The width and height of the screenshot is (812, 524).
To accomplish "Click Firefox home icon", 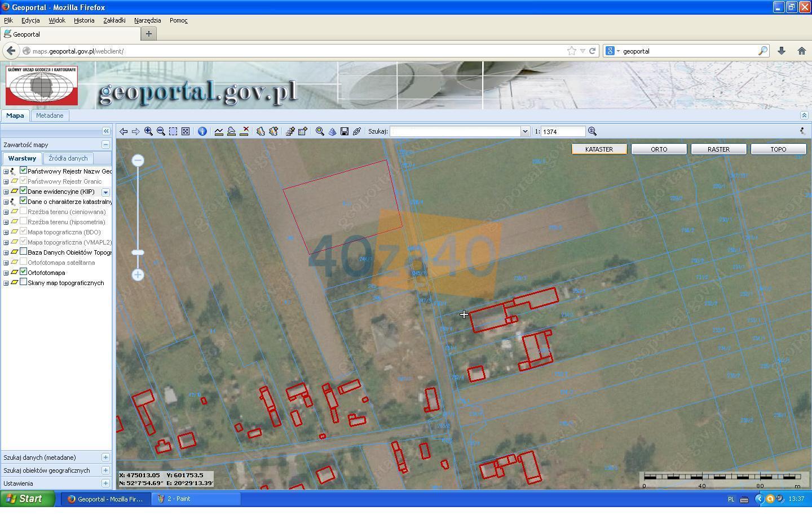I will (802, 51).
